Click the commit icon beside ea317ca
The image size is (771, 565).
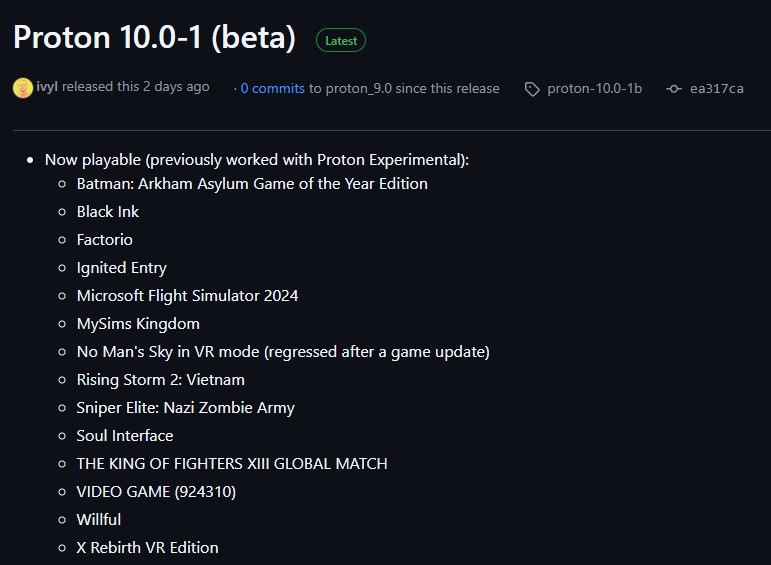coord(674,89)
